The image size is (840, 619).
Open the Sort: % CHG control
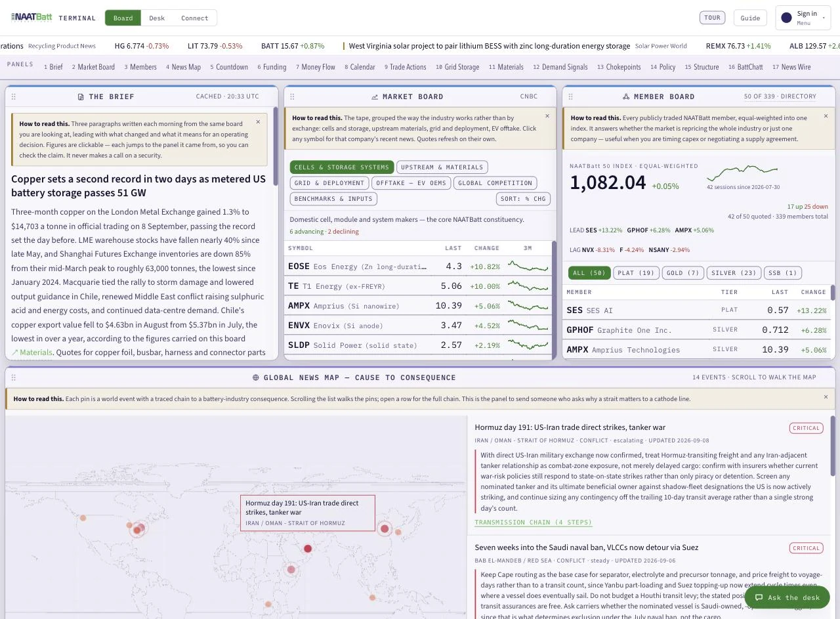pos(523,199)
